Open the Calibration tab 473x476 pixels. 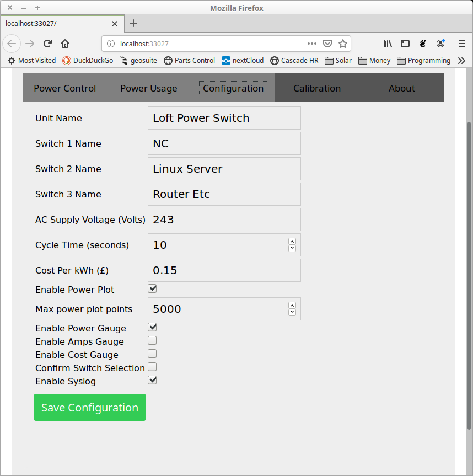click(x=317, y=88)
